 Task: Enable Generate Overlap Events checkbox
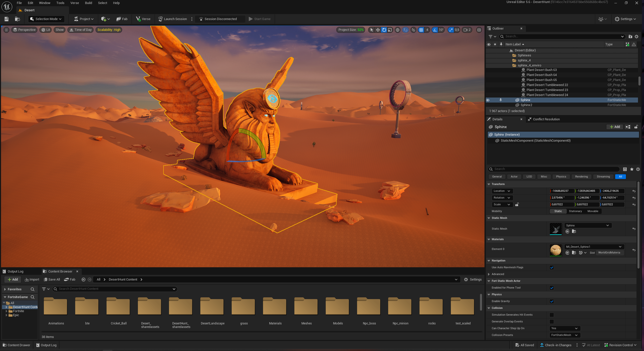pyautogui.click(x=552, y=322)
